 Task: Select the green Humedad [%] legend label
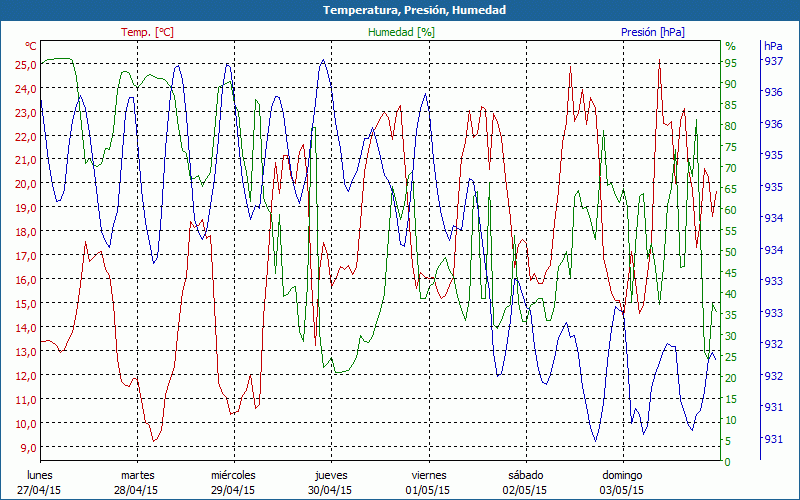click(x=401, y=32)
